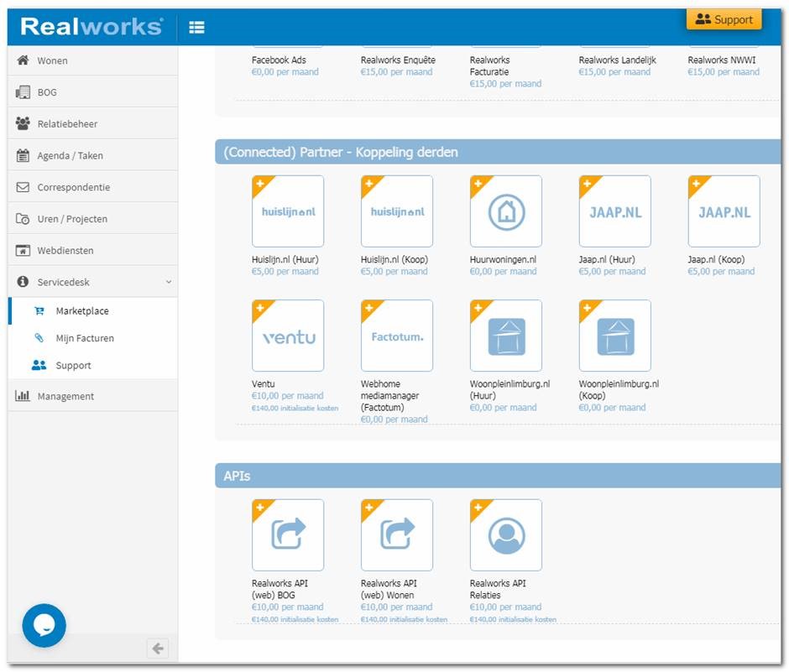Click the Realworks API (web) Wonen label
This screenshot has width=789, height=672.
click(x=389, y=589)
